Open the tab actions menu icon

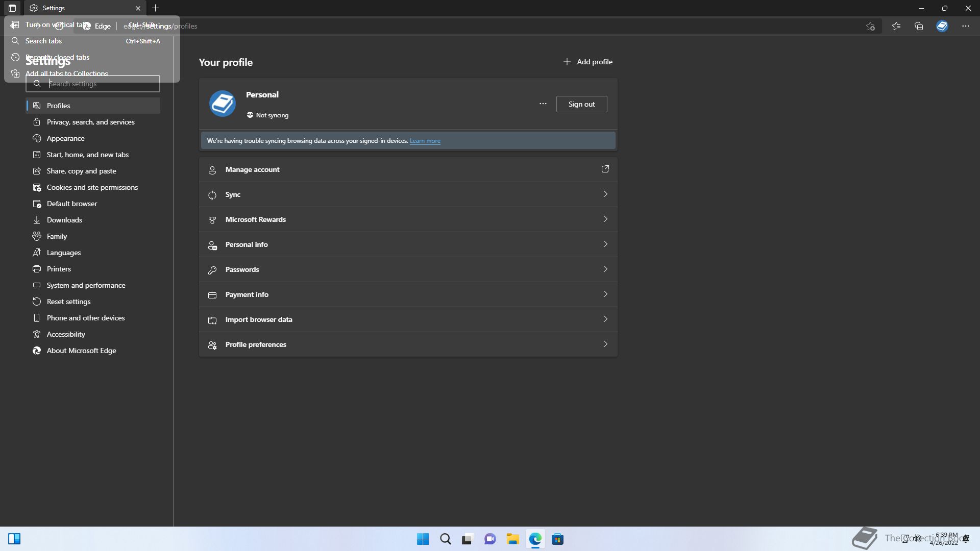click(x=12, y=8)
